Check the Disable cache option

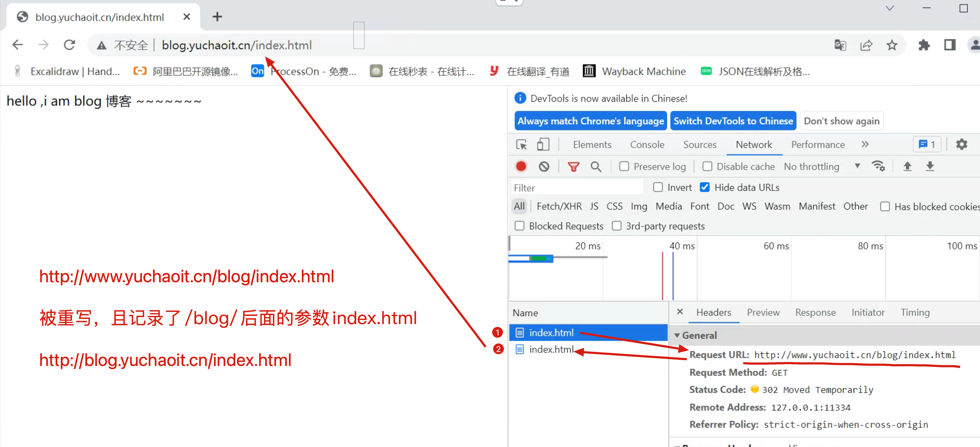707,166
